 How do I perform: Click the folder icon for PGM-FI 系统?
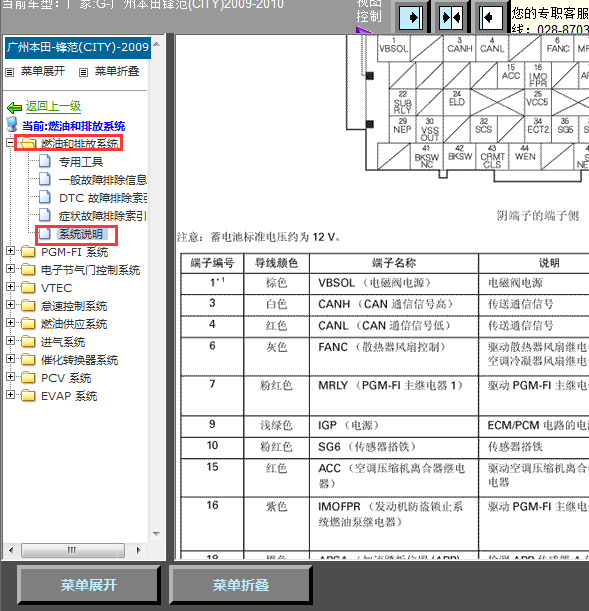click(28, 251)
